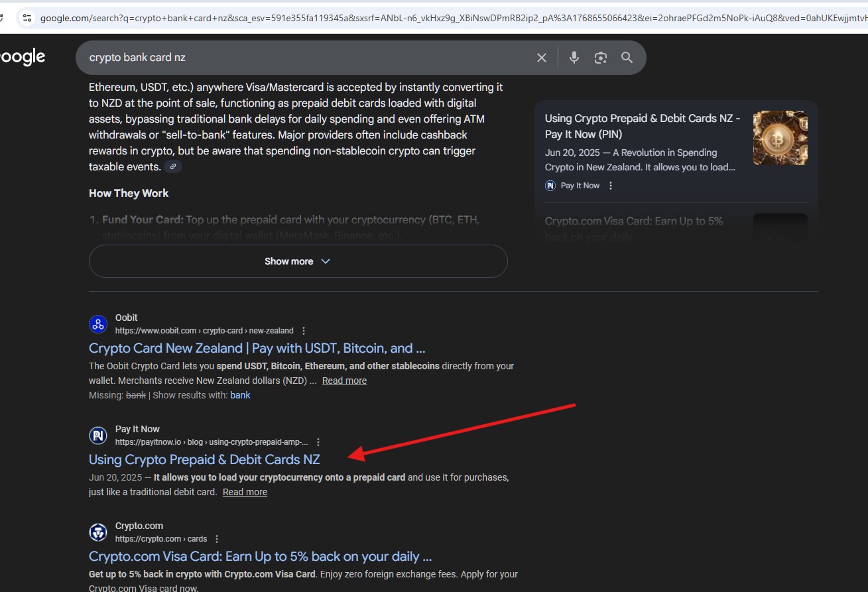Open options menu for crypto.com cards result
The height and width of the screenshot is (592, 868).
[217, 539]
